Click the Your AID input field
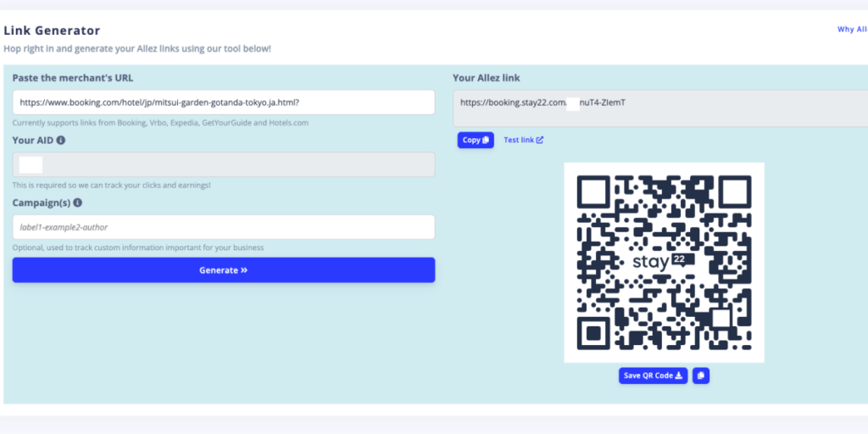The image size is (868, 434). tap(224, 164)
